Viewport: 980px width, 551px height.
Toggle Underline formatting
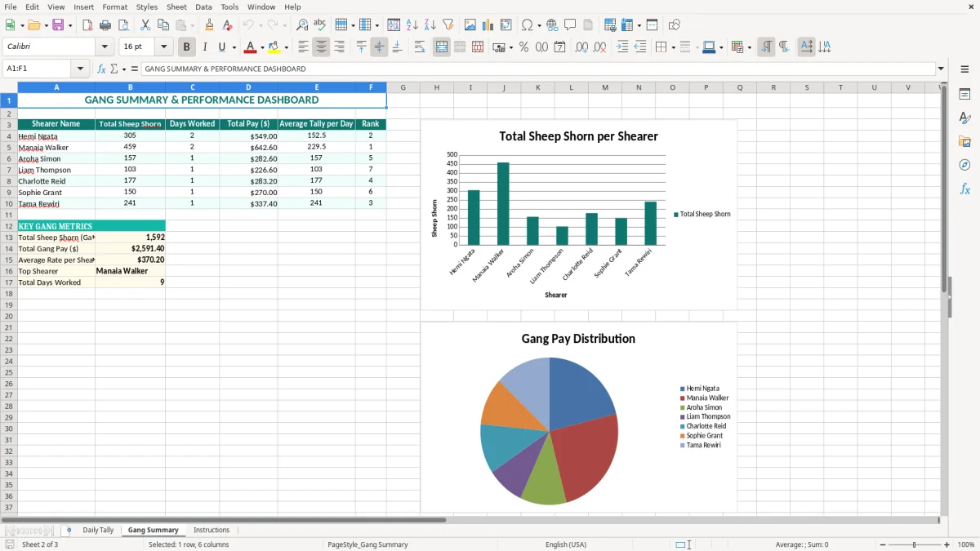tap(221, 47)
